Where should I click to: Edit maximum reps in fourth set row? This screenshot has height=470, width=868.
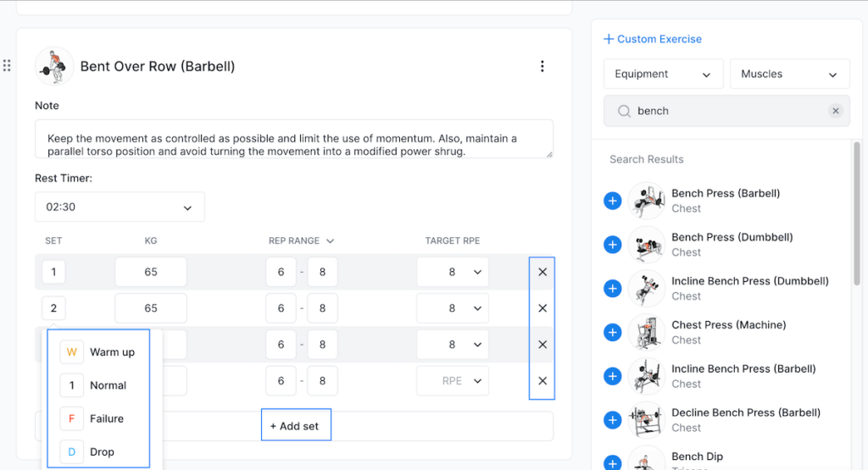click(322, 381)
